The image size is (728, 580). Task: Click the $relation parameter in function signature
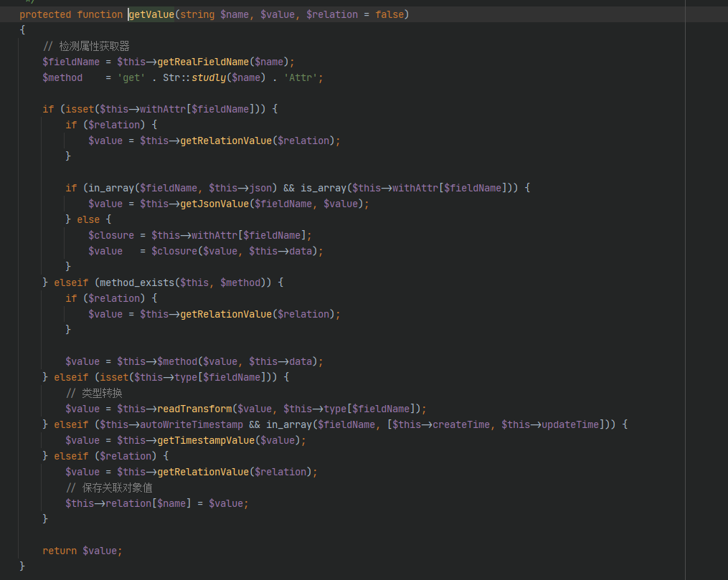click(x=331, y=14)
